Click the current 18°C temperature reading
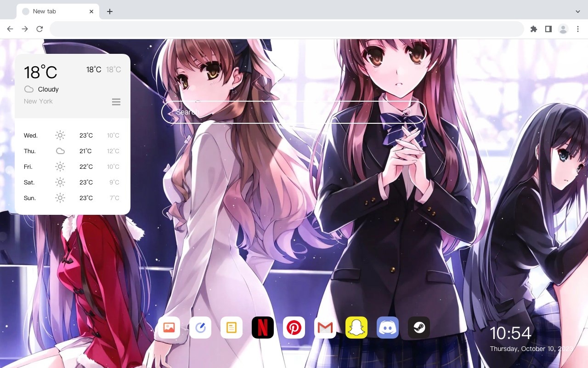 tap(40, 72)
